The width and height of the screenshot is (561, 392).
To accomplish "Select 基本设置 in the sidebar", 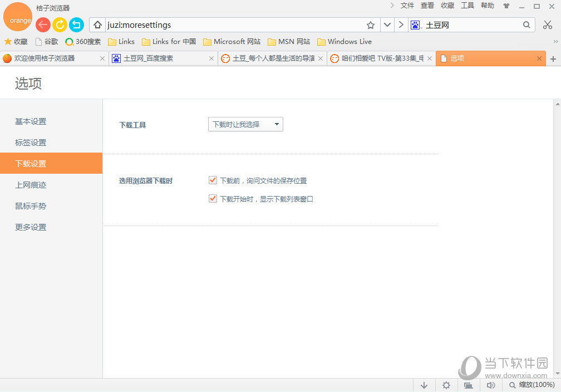I will [x=30, y=121].
